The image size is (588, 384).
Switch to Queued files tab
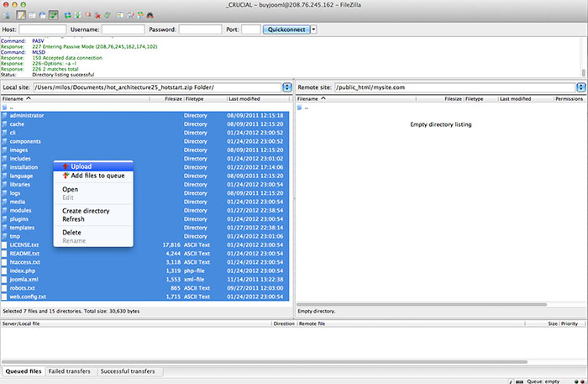[24, 371]
